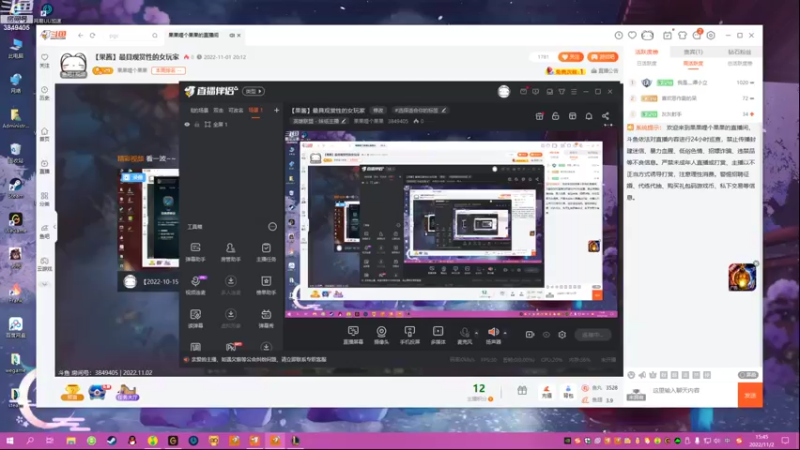Click the streamer avatar in Douyu room

[73, 65]
